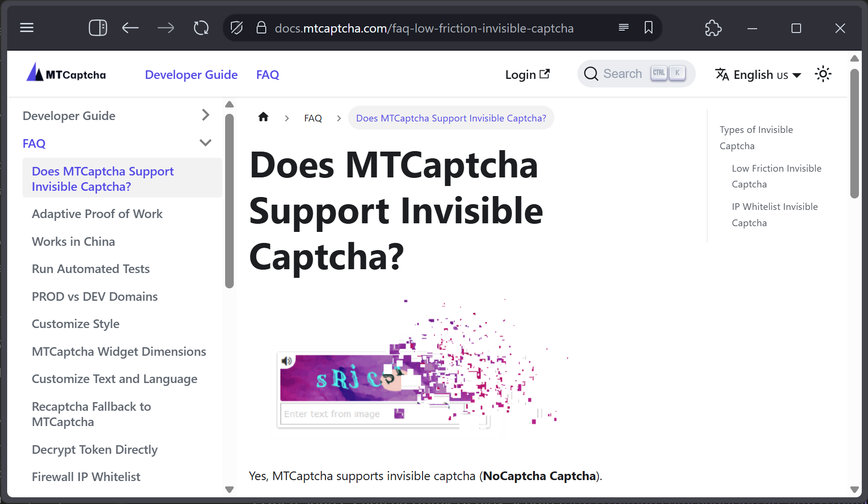Click the sidebar scroll up arrow
Screen dimensions: 868x504
point(229,104)
